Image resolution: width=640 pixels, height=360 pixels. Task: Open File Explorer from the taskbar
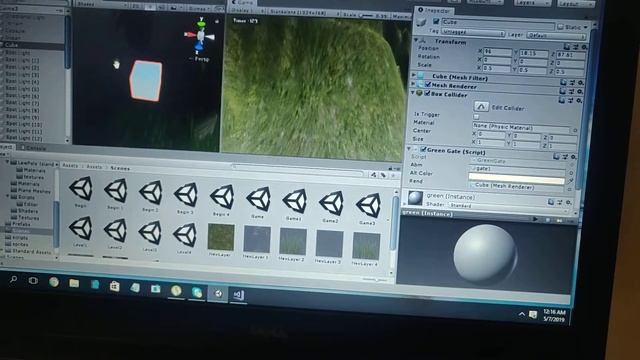[x=74, y=283]
